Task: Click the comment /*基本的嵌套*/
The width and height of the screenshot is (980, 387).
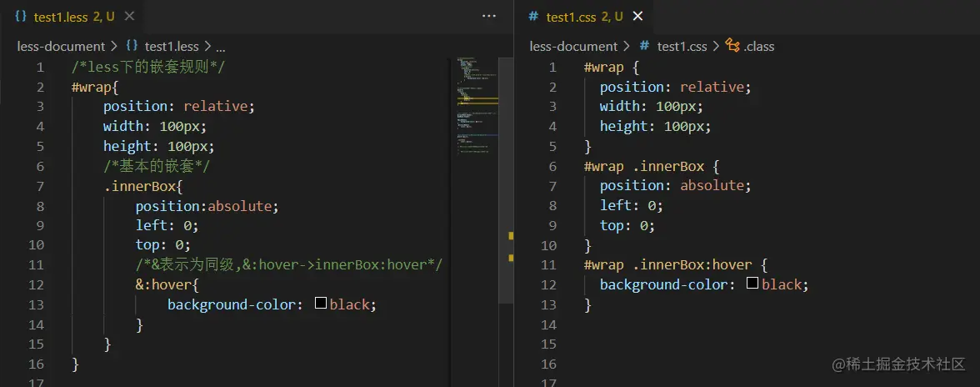Action: click(x=157, y=166)
